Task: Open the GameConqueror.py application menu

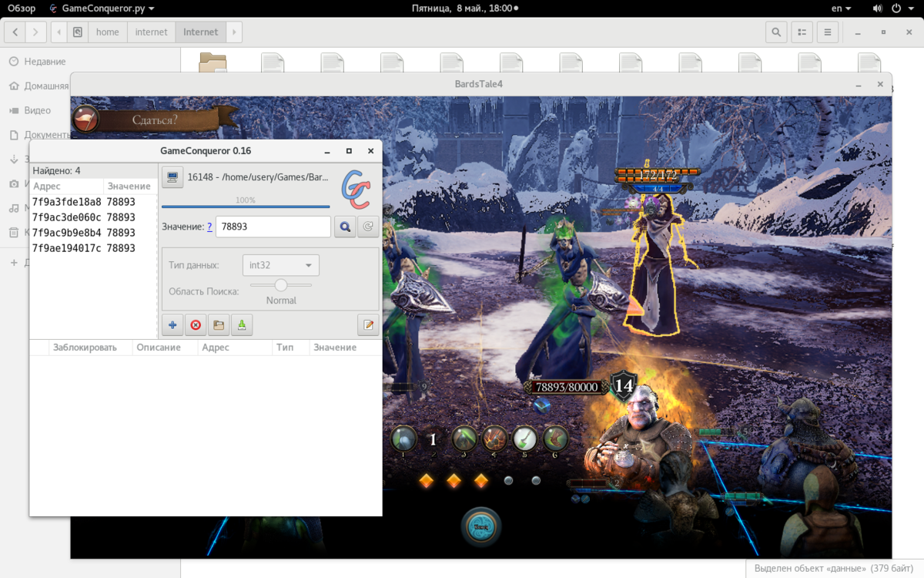Action: [101, 8]
